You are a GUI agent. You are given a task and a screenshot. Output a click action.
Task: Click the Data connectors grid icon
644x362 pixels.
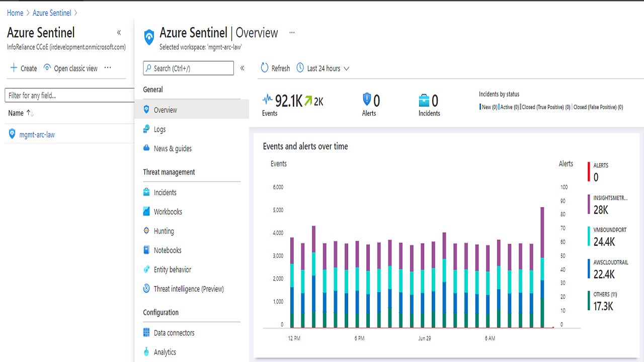146,332
